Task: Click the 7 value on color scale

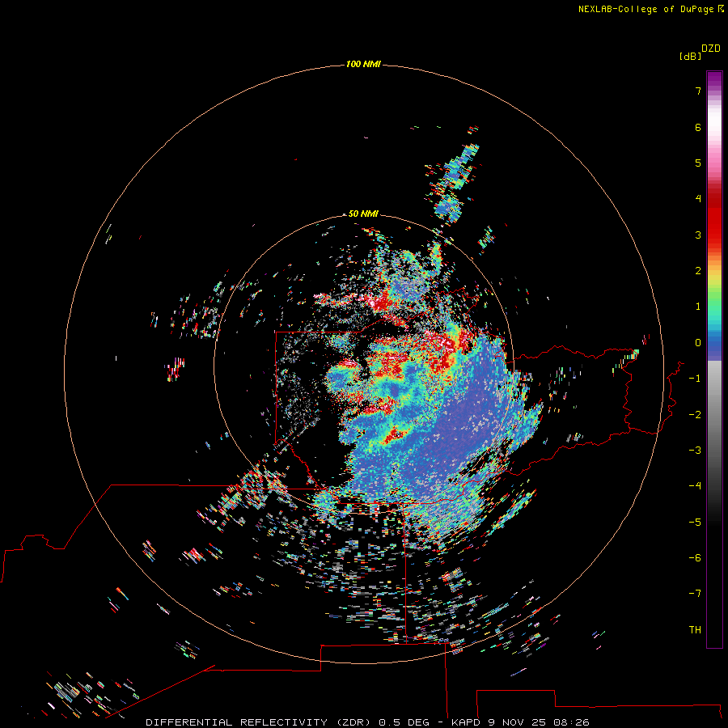Action: point(698,91)
